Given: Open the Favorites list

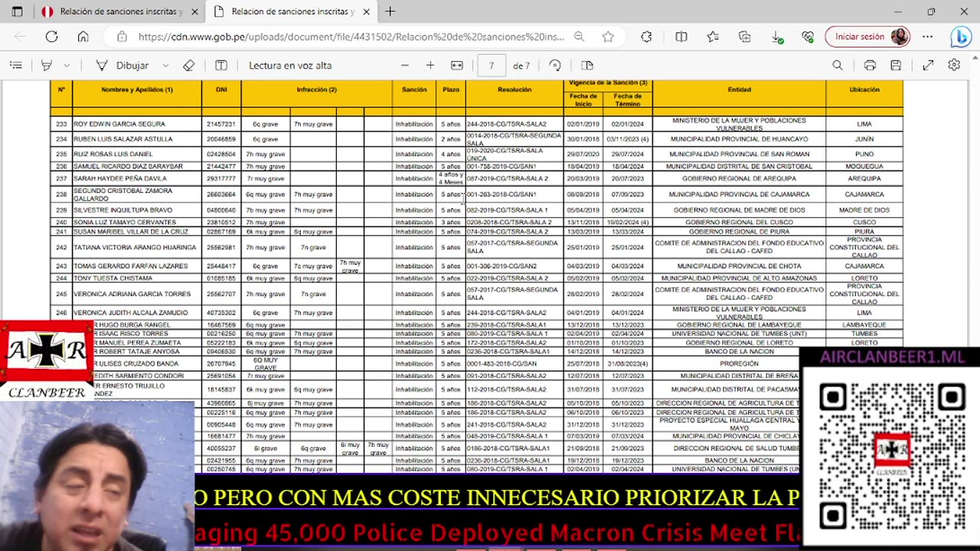Looking at the screenshot, I should [x=713, y=36].
